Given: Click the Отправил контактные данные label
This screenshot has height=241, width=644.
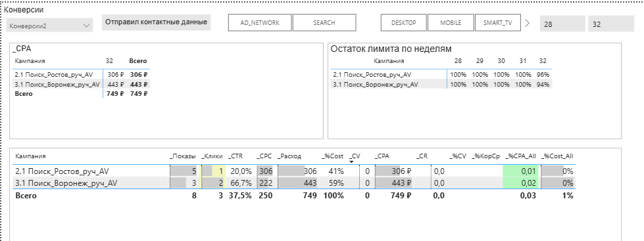Looking at the screenshot, I should tap(156, 22).
